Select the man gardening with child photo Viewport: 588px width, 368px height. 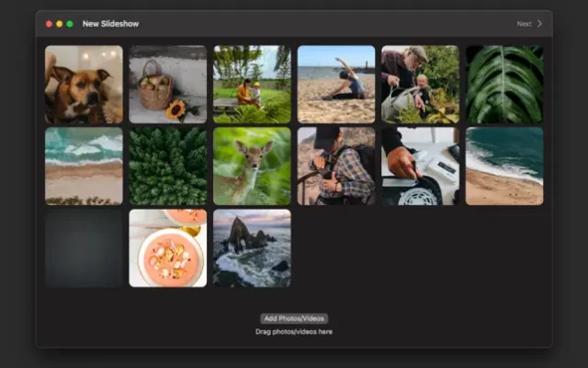[x=420, y=85]
